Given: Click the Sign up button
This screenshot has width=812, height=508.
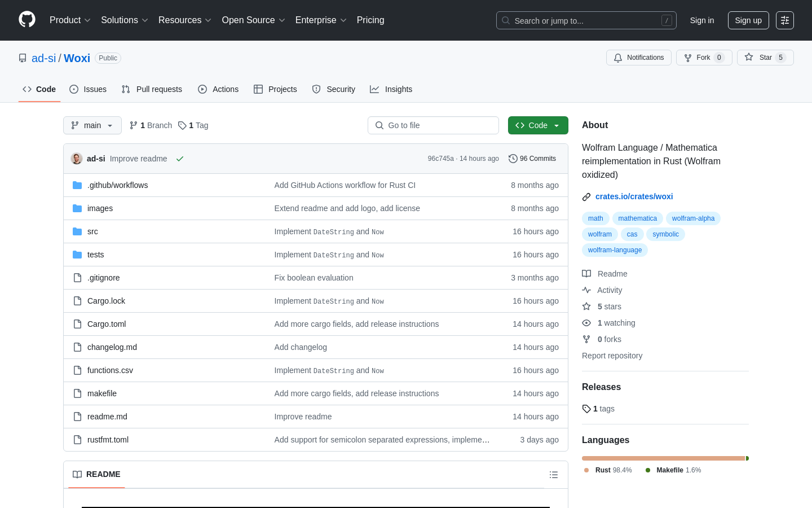Looking at the screenshot, I should [748, 20].
